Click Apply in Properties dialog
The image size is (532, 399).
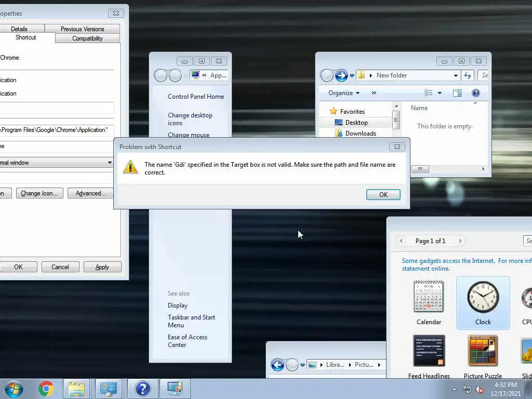pos(102,267)
